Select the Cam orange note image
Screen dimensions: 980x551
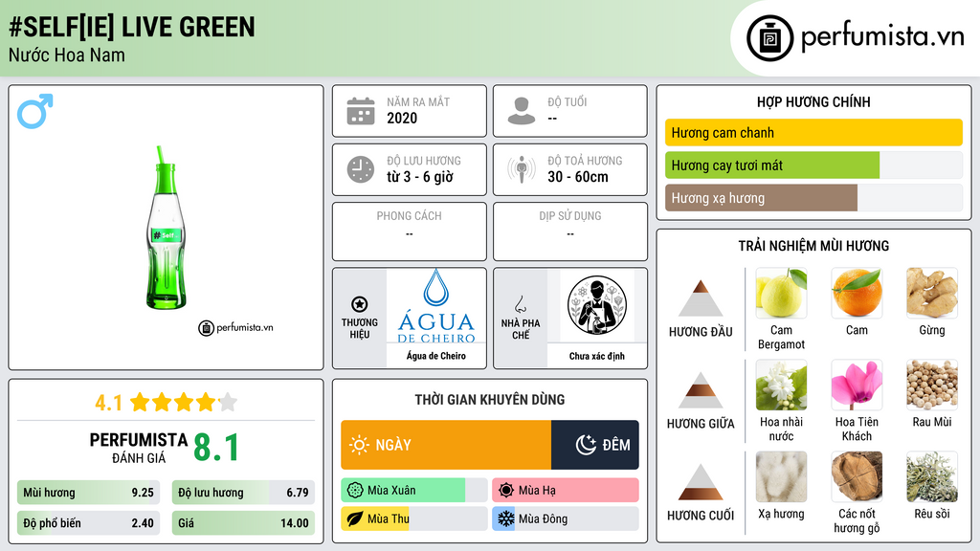pyautogui.click(x=857, y=293)
